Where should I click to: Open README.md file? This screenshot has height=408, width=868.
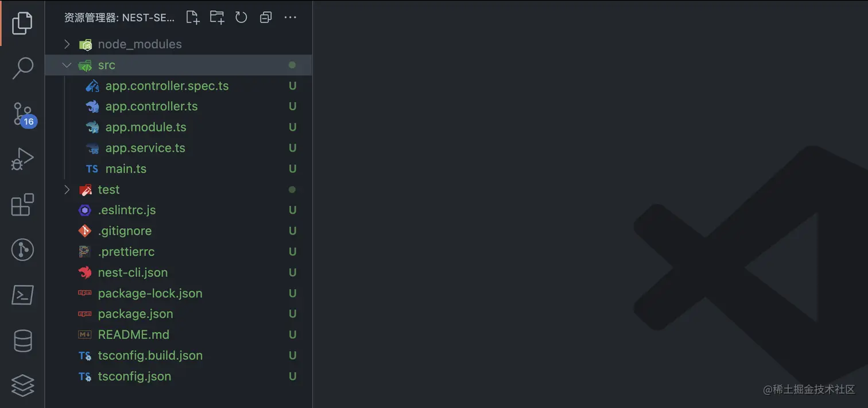133,334
